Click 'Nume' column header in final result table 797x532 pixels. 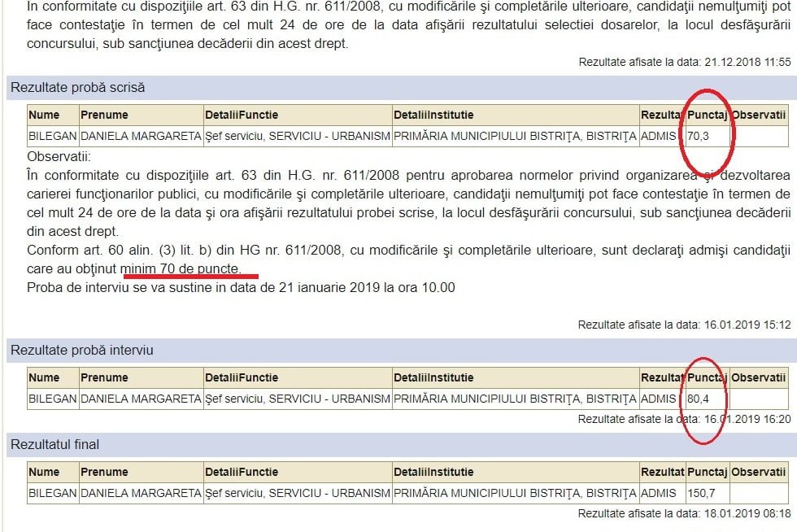(x=44, y=472)
